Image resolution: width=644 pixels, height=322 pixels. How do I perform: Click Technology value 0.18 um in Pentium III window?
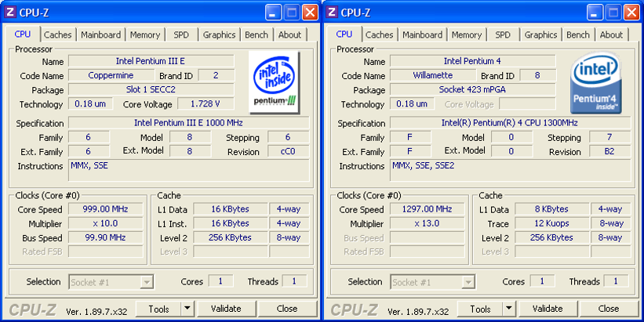coord(90,103)
